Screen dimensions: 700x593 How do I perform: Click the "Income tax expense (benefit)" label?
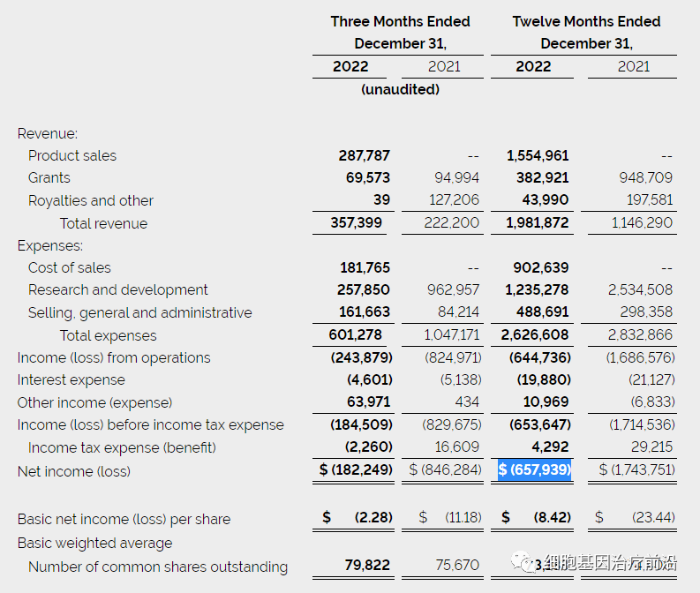(122, 447)
